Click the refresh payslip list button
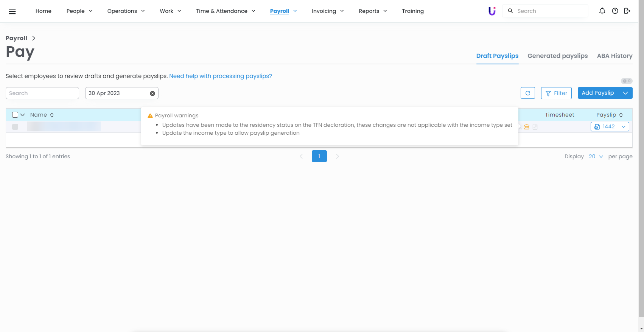 tap(527, 93)
